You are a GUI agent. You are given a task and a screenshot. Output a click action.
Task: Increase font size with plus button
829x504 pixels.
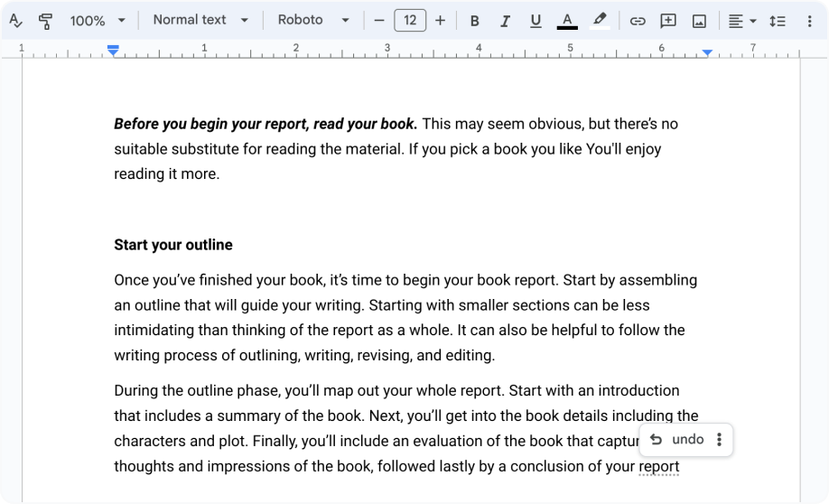coord(440,21)
